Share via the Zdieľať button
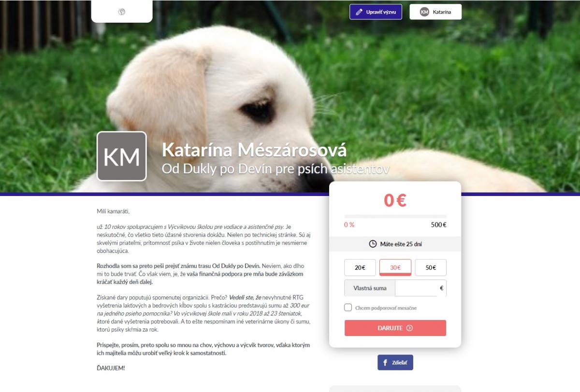 click(395, 363)
